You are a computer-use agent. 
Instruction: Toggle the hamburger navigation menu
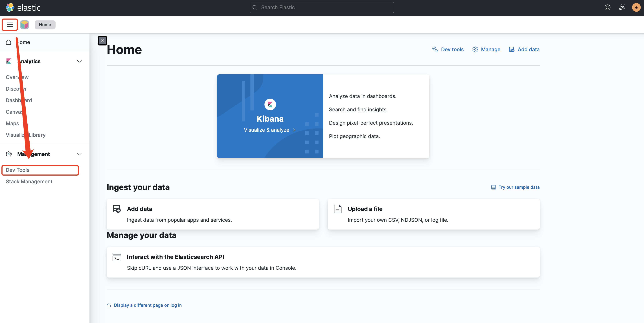[x=10, y=25]
